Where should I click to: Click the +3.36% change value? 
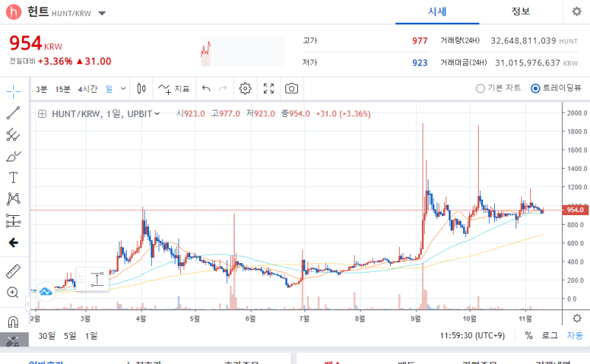tap(55, 61)
